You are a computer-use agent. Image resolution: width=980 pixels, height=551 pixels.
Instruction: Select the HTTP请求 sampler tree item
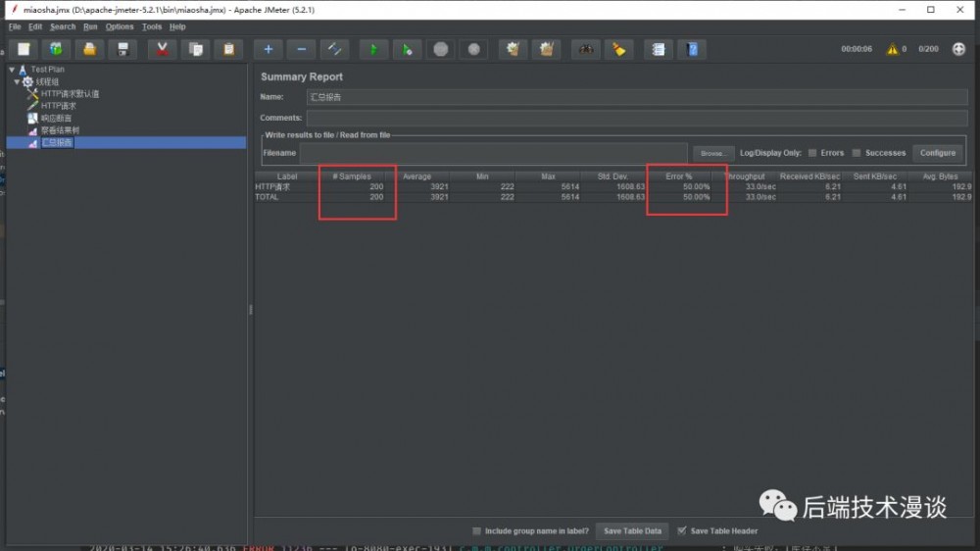(x=58, y=106)
